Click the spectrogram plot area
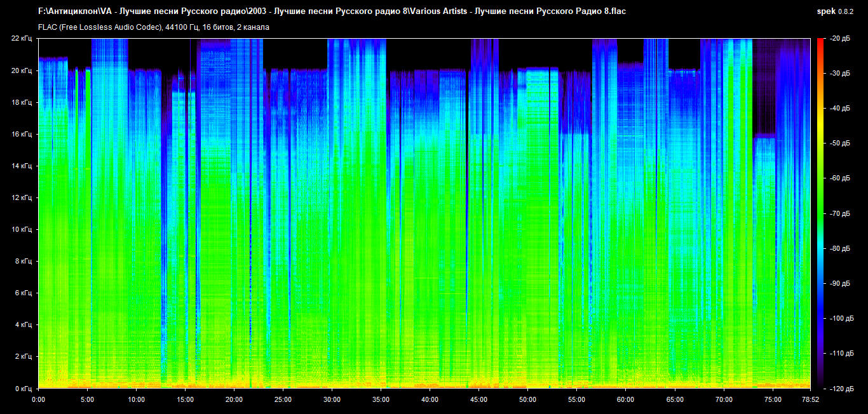868x414 pixels. coord(424,213)
